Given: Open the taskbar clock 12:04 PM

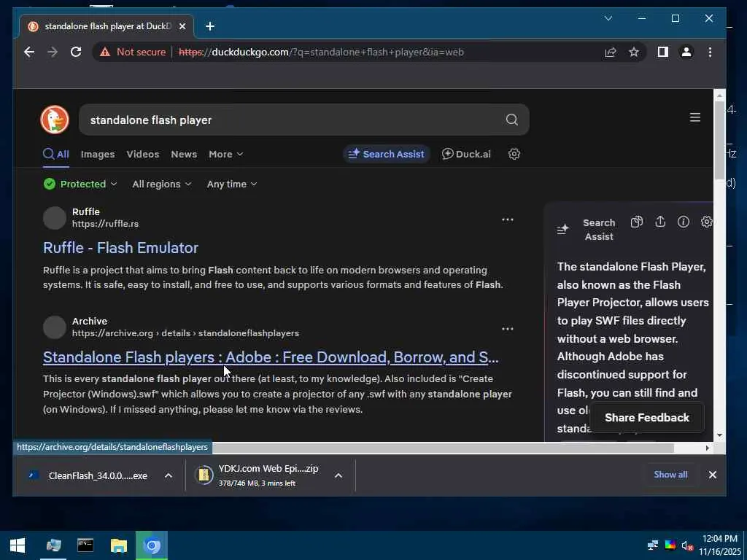Looking at the screenshot, I should tap(720, 545).
